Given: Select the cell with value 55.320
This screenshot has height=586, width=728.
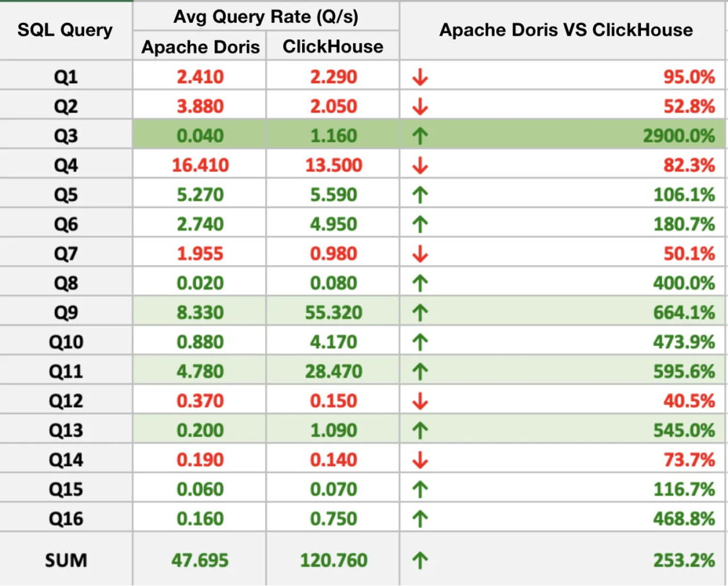Looking at the screenshot, I should 333,312.
